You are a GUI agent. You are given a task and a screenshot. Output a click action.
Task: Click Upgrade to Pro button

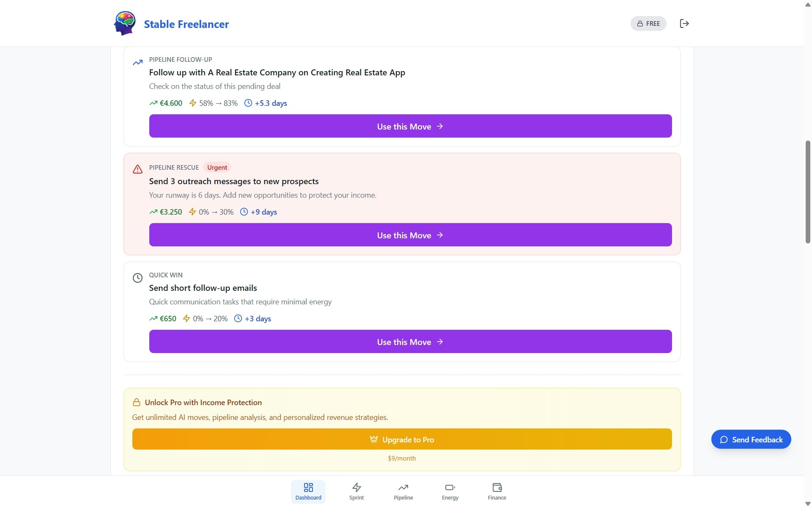coord(401,439)
